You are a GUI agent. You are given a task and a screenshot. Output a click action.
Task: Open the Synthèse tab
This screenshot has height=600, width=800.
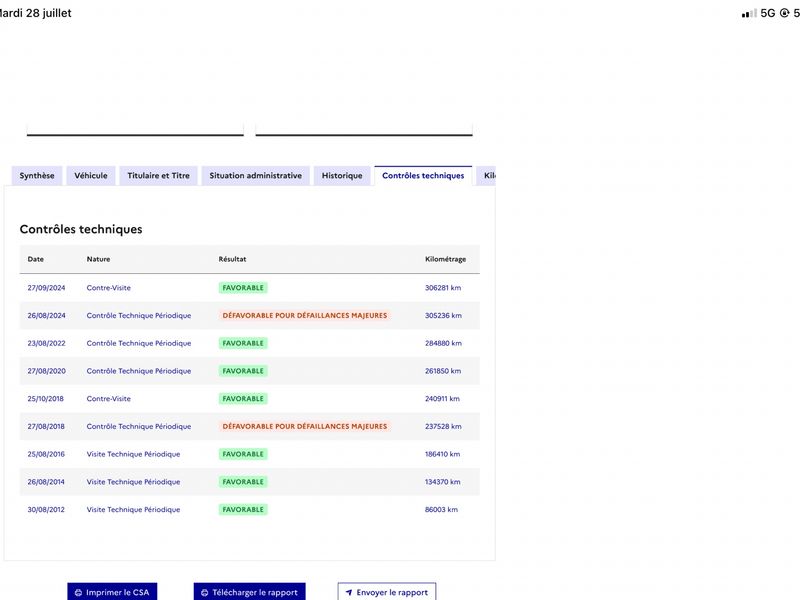[x=37, y=176]
